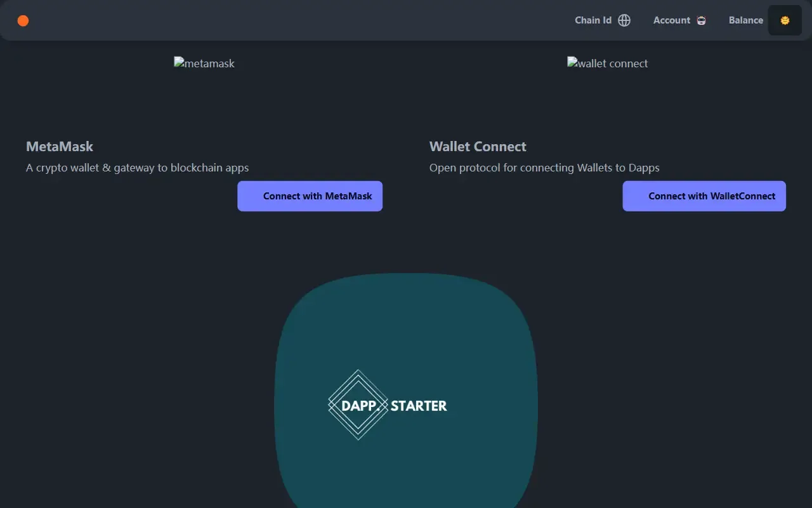Click the globe icon beside Chain Id
The image size is (812, 508).
pyautogui.click(x=624, y=20)
